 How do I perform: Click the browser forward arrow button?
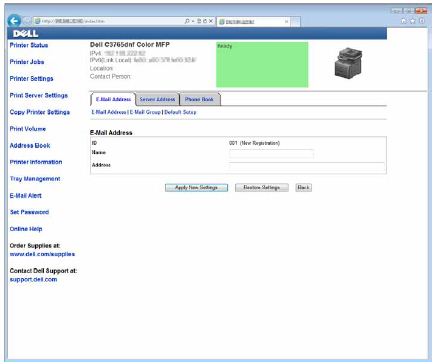27,21
